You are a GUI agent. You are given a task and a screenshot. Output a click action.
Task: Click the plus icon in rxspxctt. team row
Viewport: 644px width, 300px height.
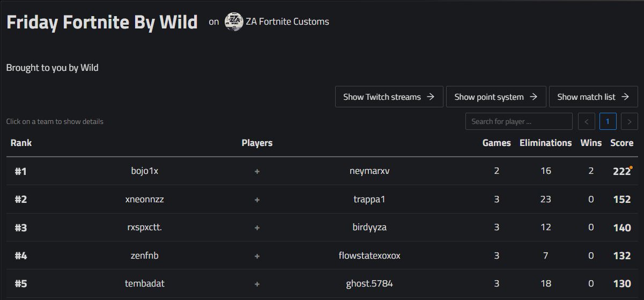click(257, 227)
